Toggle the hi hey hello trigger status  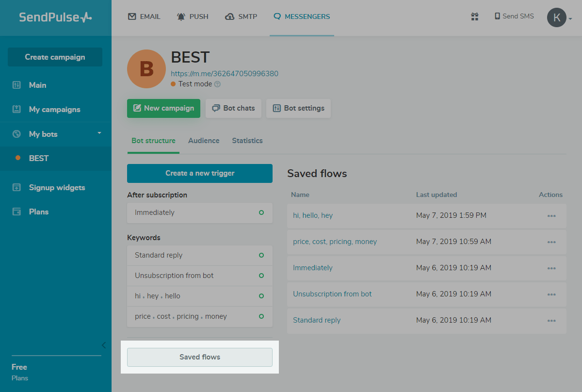coord(261,296)
